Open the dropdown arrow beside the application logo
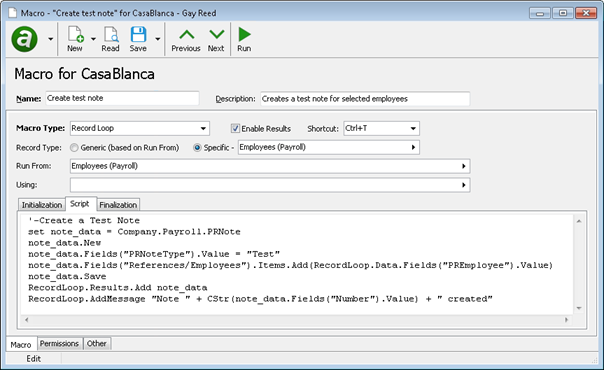 pos(50,39)
